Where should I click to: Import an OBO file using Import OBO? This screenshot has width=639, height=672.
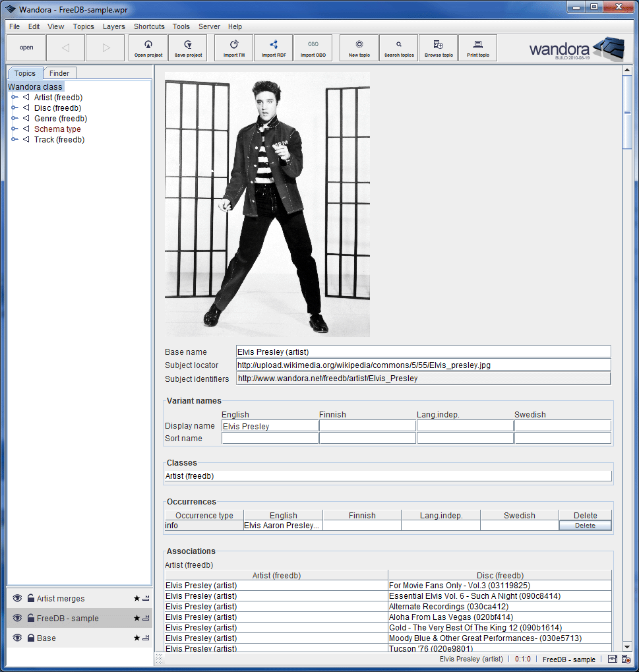(313, 47)
